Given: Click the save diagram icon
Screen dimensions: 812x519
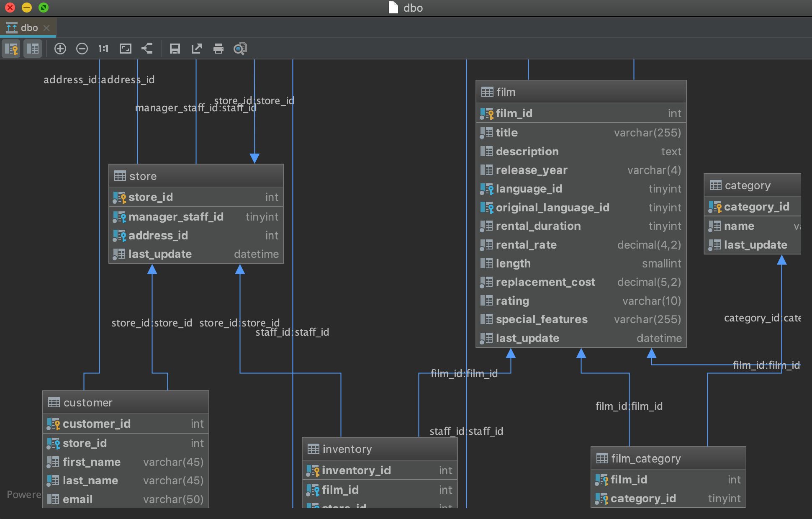Looking at the screenshot, I should 175,49.
